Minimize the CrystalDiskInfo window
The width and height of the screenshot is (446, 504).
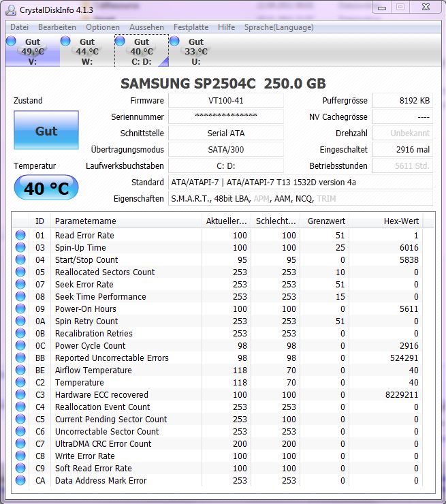382,7
